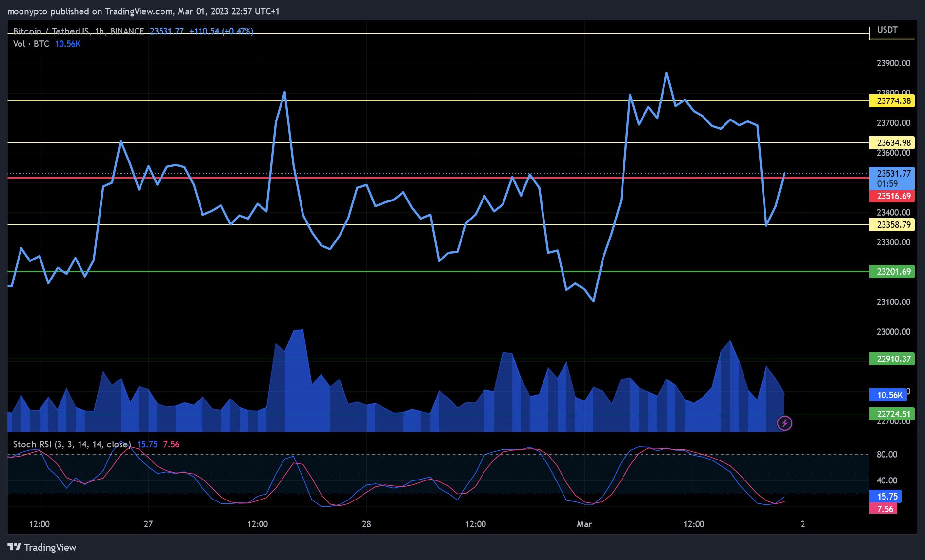Click the current price 23531.77 label
Image resolution: width=925 pixels, height=560 pixels.
(x=892, y=174)
